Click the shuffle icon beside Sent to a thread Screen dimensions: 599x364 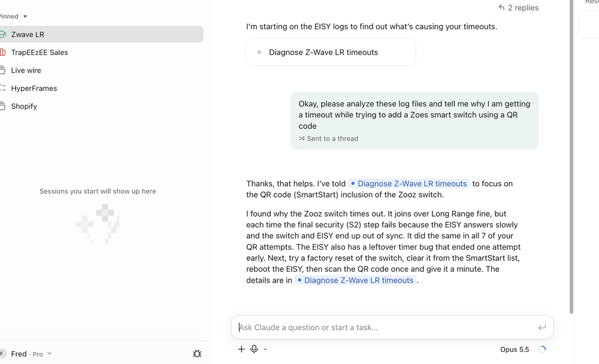click(x=302, y=139)
